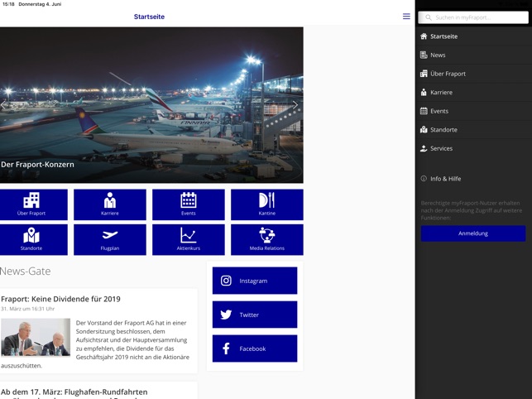Select News in the side menu

coord(473,55)
